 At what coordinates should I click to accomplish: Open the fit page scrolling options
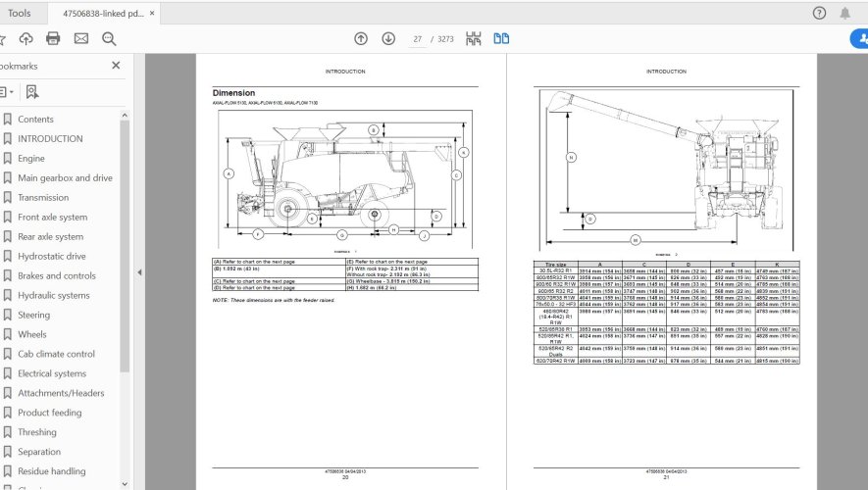pyautogui.click(x=474, y=39)
